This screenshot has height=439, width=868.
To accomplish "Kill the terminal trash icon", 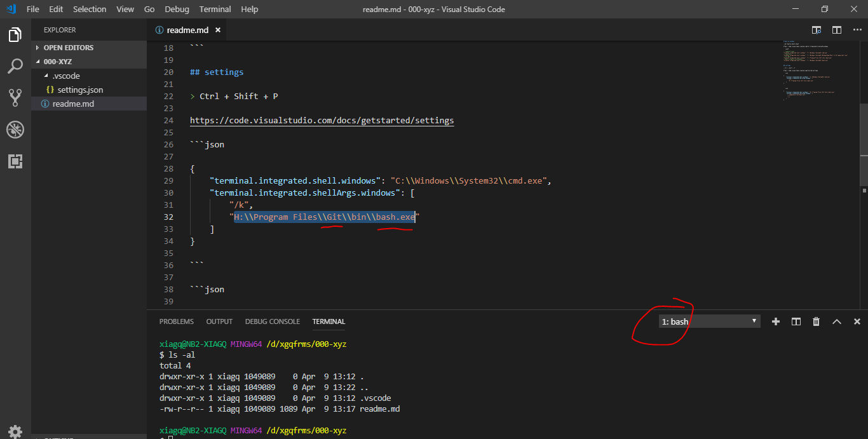I will [816, 321].
